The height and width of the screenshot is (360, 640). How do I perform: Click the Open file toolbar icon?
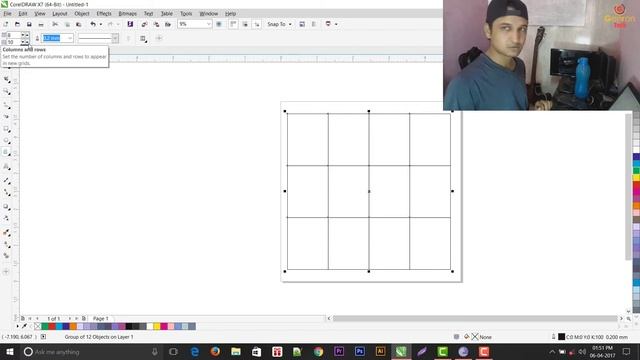tap(17, 24)
